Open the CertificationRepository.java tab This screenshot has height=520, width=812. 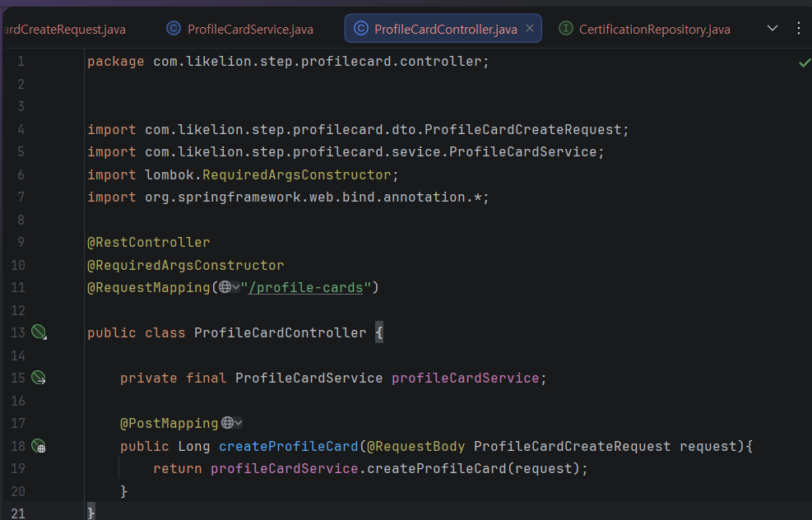(645, 29)
